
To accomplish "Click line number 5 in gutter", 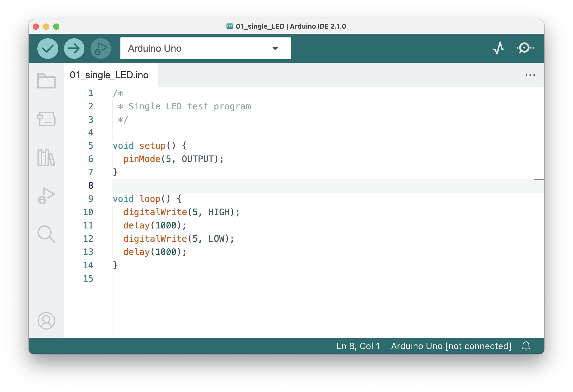I will 91,146.
